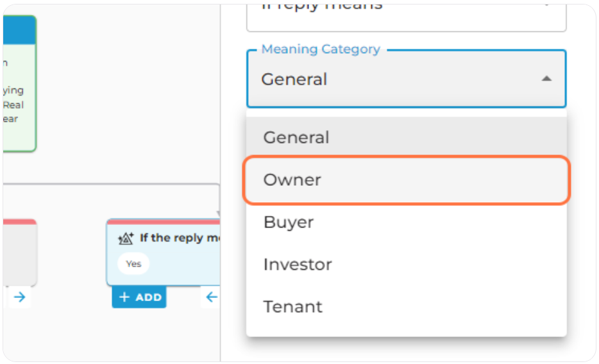The image size is (599, 364).
Task: Click the AI sparkle icon in reply node
Action: (126, 238)
